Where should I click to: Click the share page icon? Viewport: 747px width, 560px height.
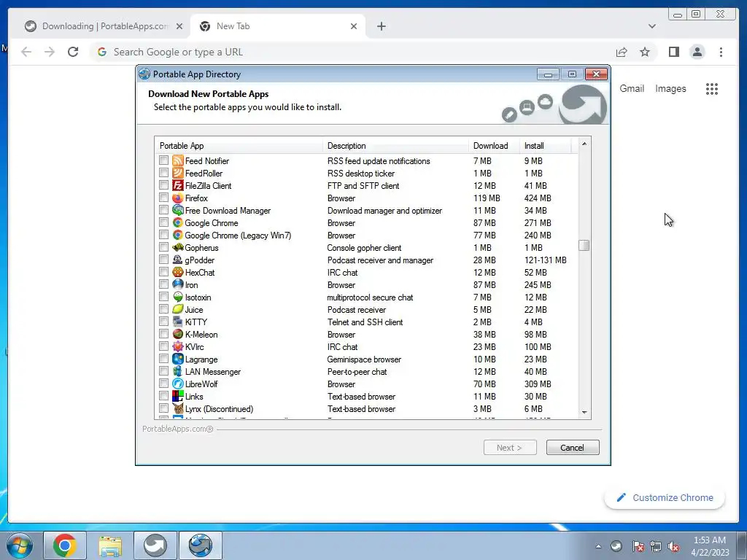point(622,52)
